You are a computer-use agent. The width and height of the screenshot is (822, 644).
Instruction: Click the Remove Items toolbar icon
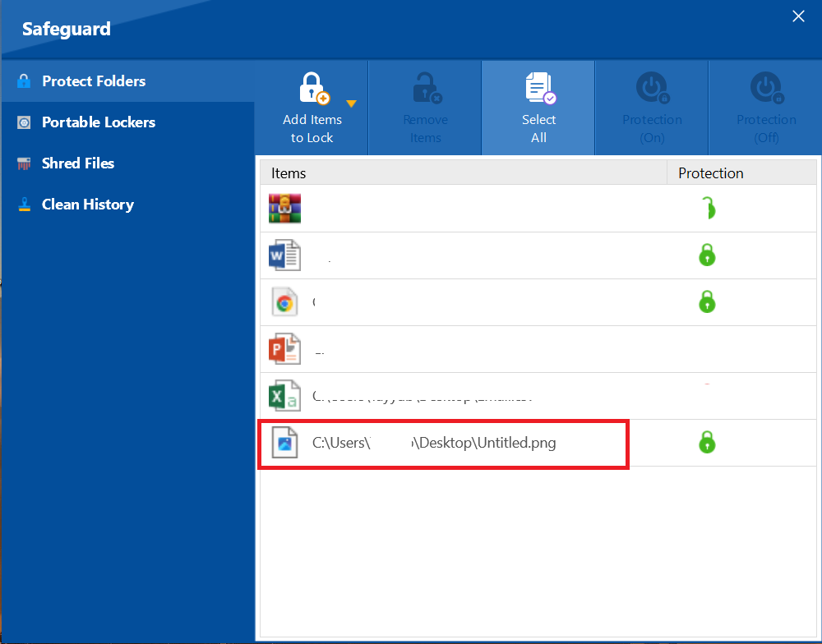point(426,89)
